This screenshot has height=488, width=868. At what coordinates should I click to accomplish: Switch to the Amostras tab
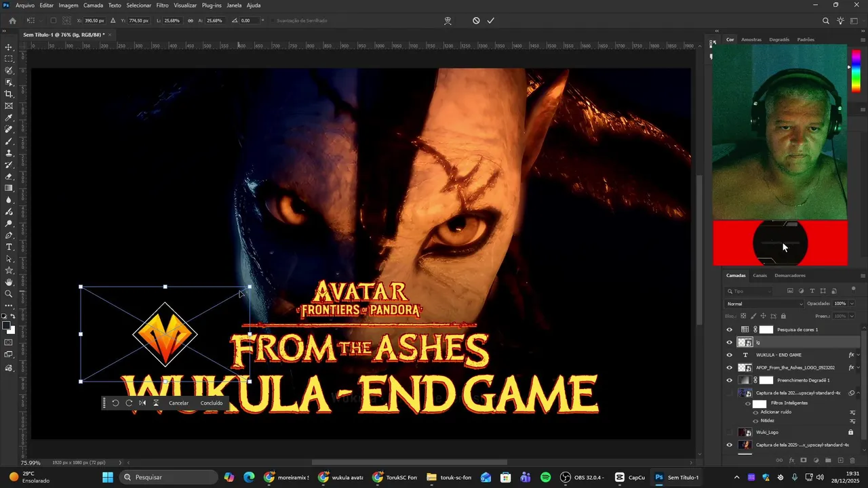(x=751, y=39)
